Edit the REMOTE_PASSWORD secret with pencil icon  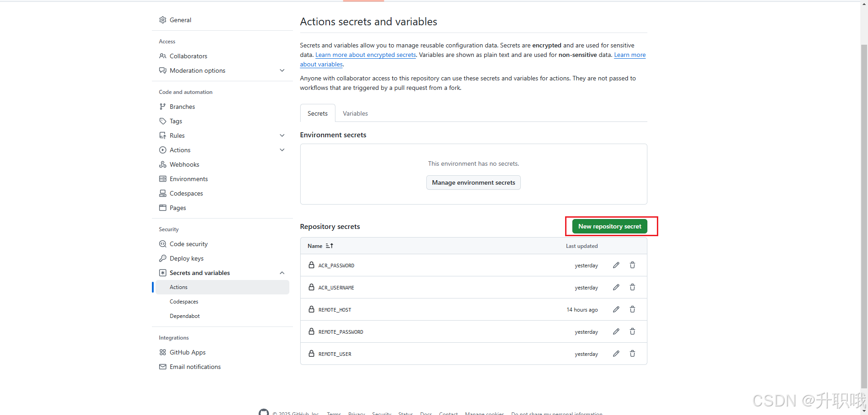click(x=616, y=331)
